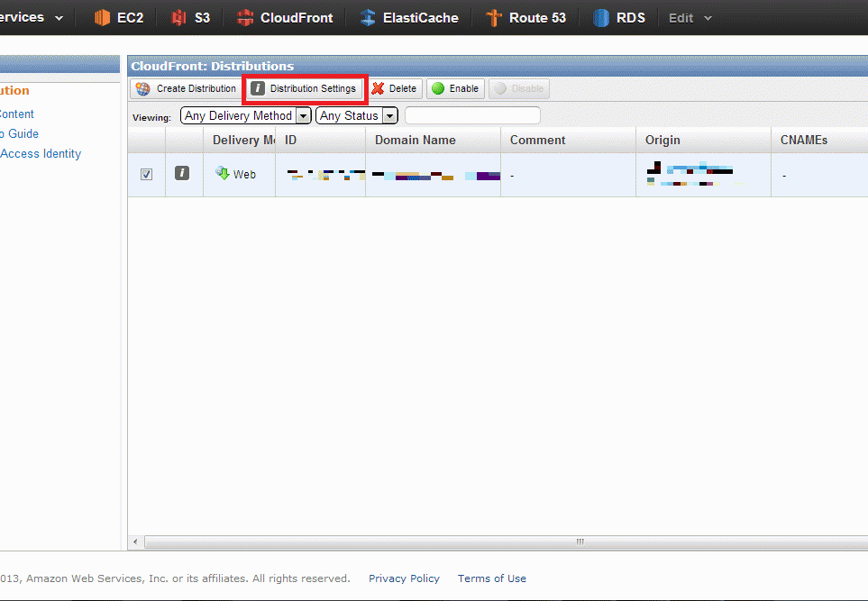Image resolution: width=868 pixels, height=601 pixels.
Task: Sort by the Origin column header
Action: (x=703, y=140)
